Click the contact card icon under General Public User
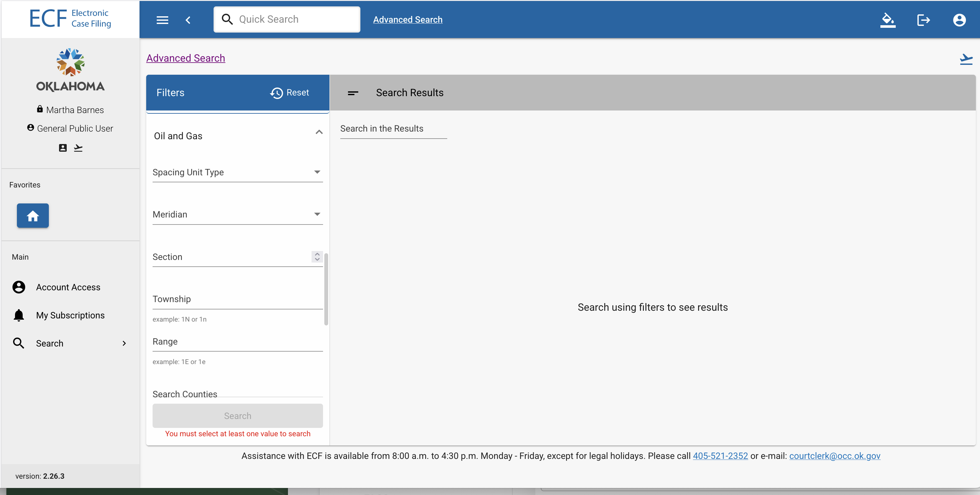This screenshot has height=495, width=980. click(63, 148)
